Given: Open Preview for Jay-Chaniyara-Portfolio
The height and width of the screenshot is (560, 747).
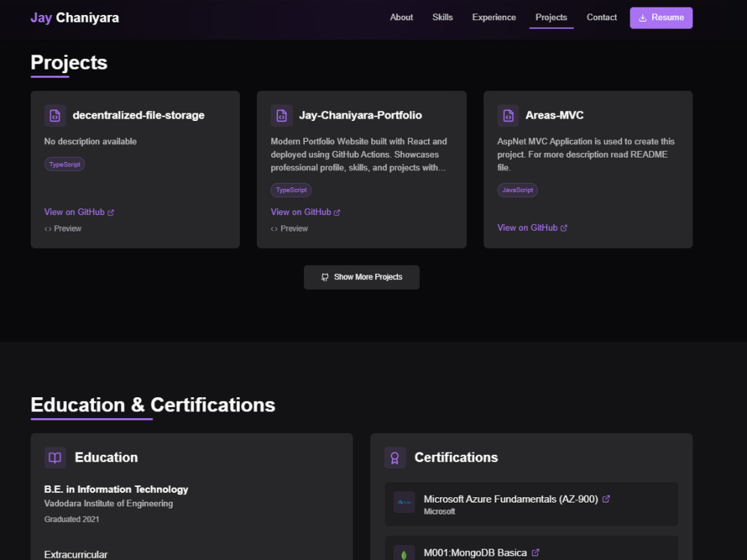Looking at the screenshot, I should click(x=289, y=228).
